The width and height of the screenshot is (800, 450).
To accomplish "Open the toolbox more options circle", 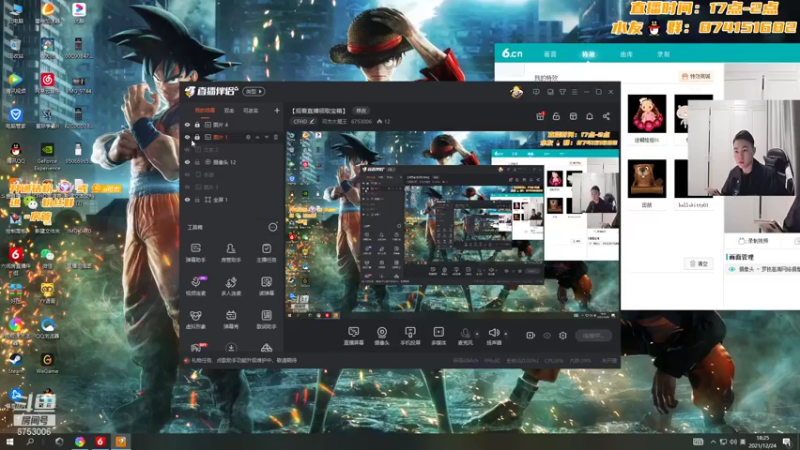I will click(x=273, y=227).
